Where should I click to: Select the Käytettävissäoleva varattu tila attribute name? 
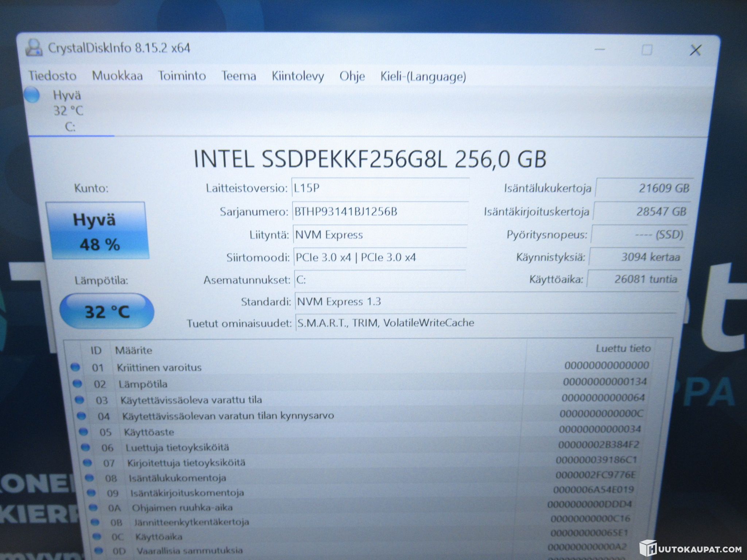click(191, 400)
